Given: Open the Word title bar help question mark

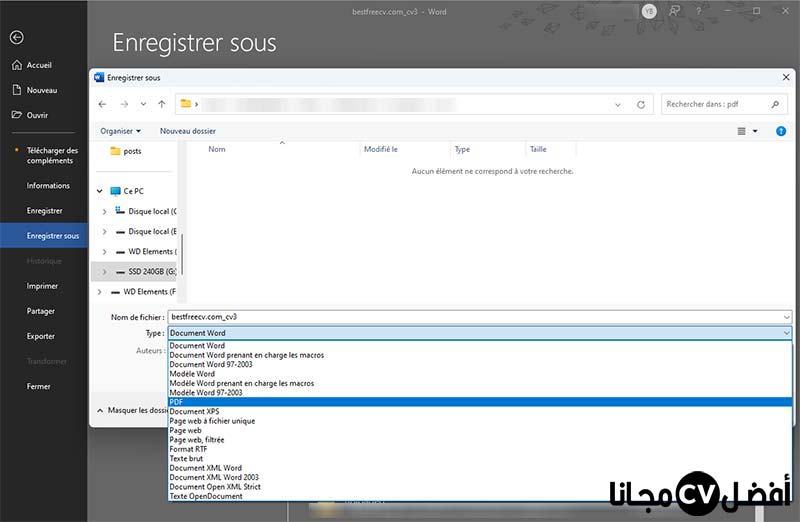Looking at the screenshot, I should [698, 11].
